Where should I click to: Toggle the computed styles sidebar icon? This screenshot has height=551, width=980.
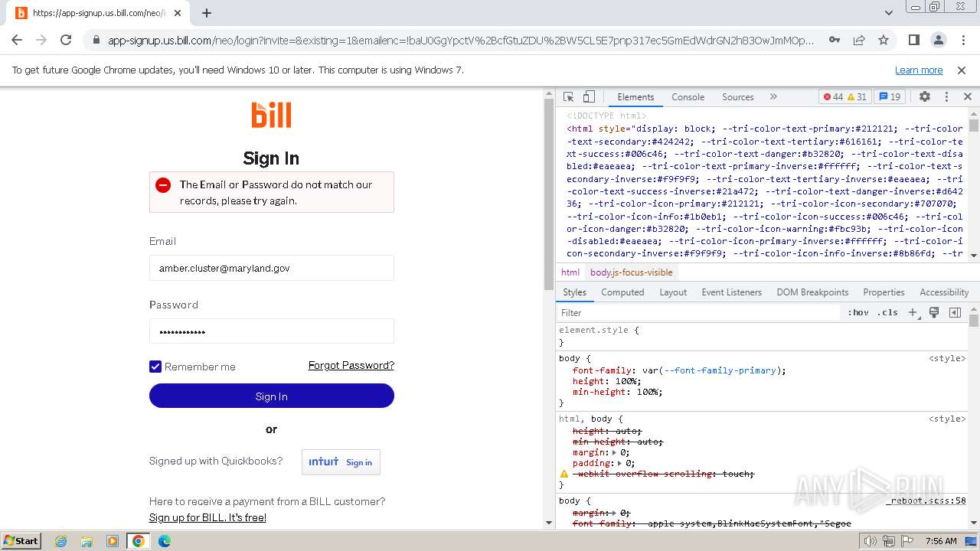[955, 312]
